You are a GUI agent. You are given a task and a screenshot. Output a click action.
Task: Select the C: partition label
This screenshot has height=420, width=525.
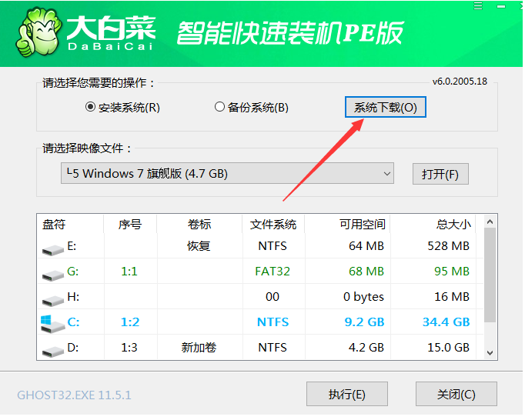(73, 322)
